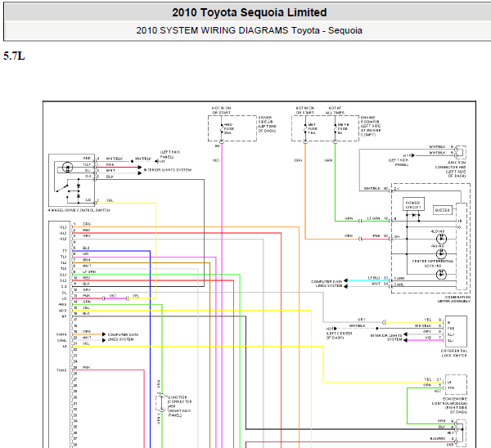Click the 'HOT AT ALL TIMES' label
This screenshot has width=491, height=448.
click(x=335, y=110)
